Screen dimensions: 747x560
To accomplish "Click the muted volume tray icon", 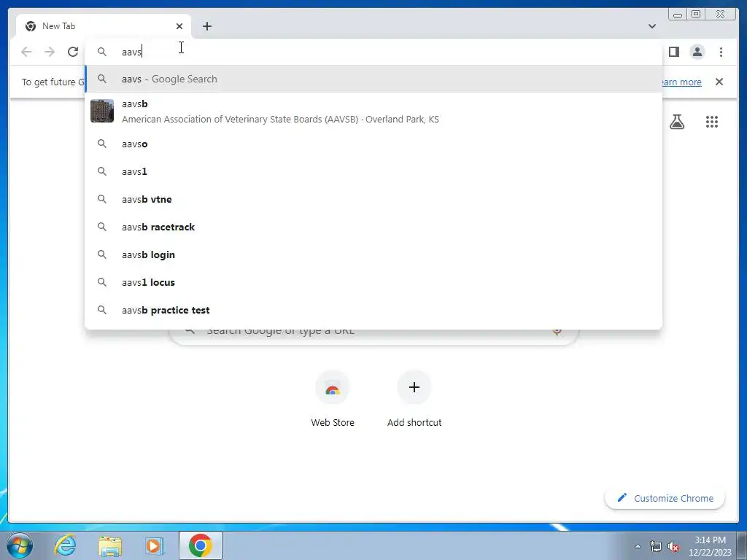I will point(673,546).
